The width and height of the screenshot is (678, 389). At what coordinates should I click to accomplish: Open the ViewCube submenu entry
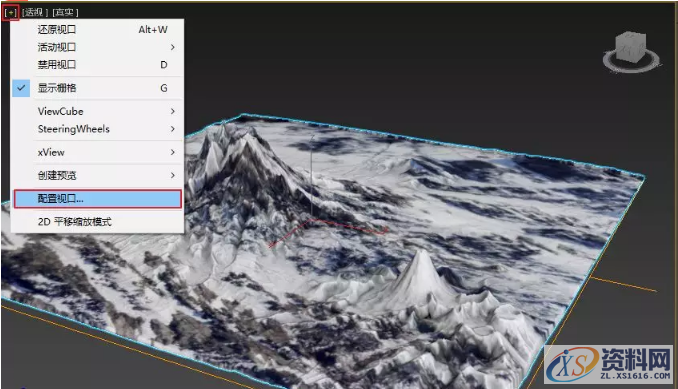97,112
